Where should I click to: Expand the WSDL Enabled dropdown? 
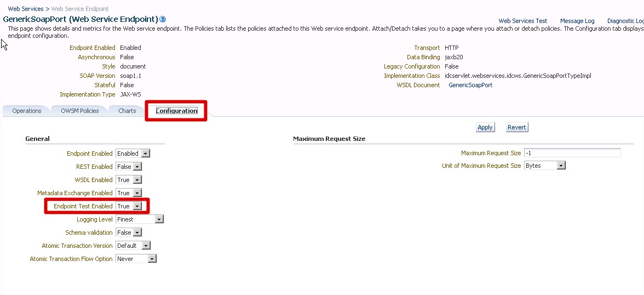point(129,180)
